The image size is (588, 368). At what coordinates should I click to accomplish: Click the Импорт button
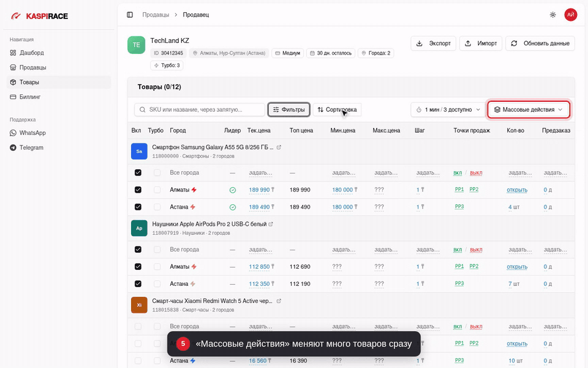click(x=481, y=43)
